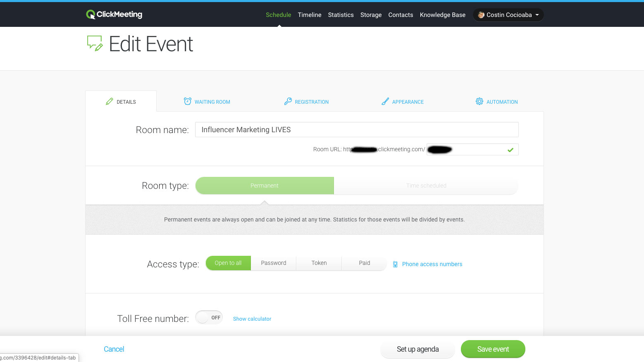Click the pencil icon on Details tab
644x362 pixels.
pos(110,102)
